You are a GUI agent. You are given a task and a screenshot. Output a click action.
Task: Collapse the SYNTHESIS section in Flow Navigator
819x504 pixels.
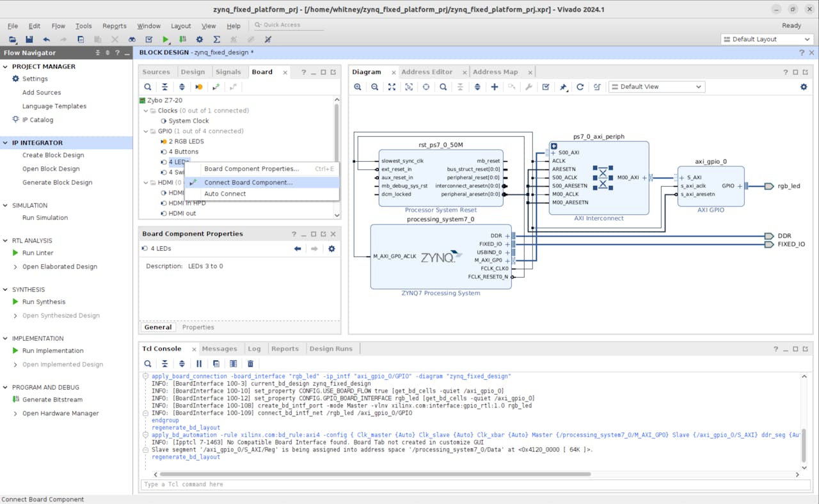coord(6,289)
